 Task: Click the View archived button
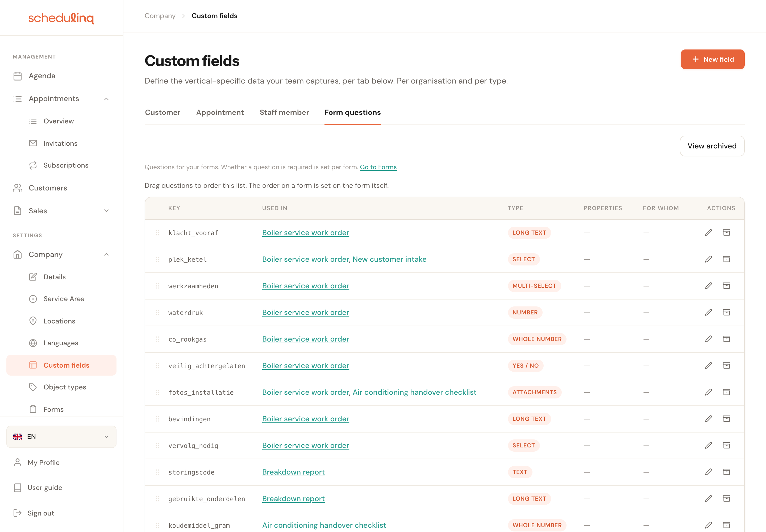[712, 146]
